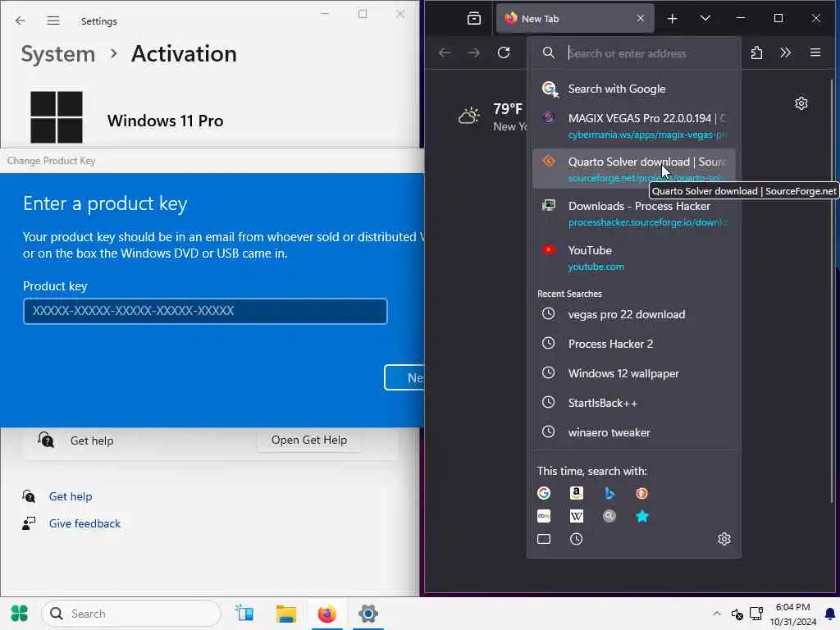Select recent search vegas pro 22 download
Image resolution: width=840 pixels, height=630 pixels.
click(x=634, y=314)
